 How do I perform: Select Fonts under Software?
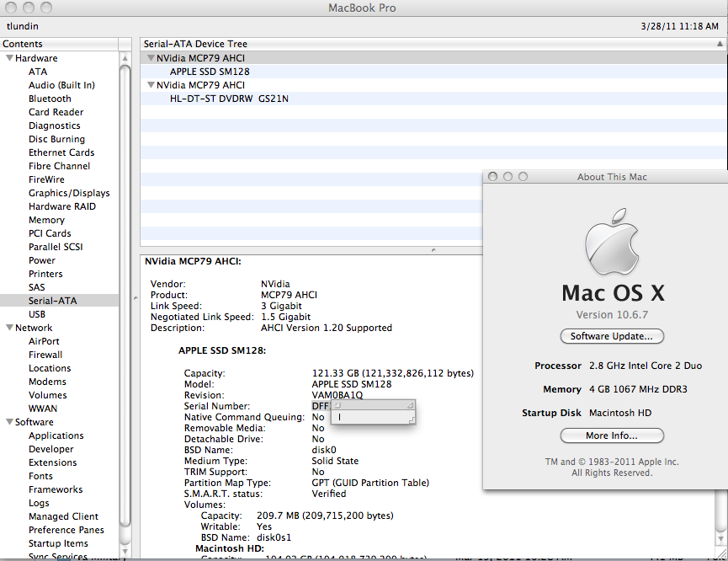pos(40,476)
